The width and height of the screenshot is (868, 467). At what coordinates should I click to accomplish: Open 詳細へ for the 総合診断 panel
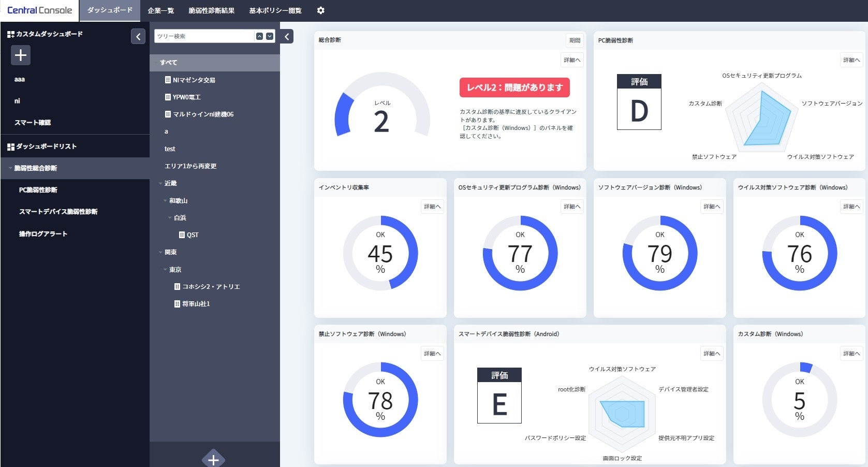(572, 60)
